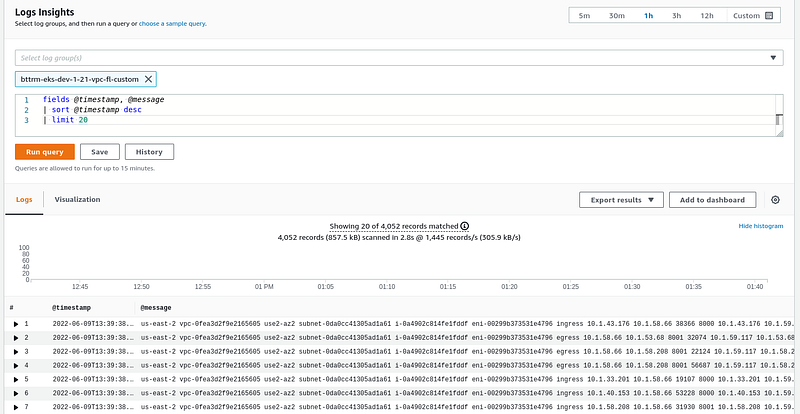Viewport: 800px width, 414px height.
Task: Expand log row 6
Action: [x=16, y=393]
